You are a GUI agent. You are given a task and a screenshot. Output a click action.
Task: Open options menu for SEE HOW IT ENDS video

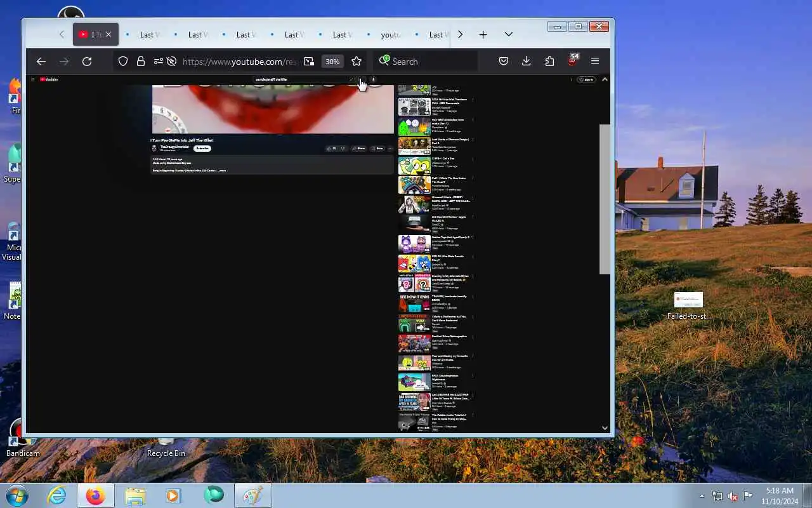473,297
